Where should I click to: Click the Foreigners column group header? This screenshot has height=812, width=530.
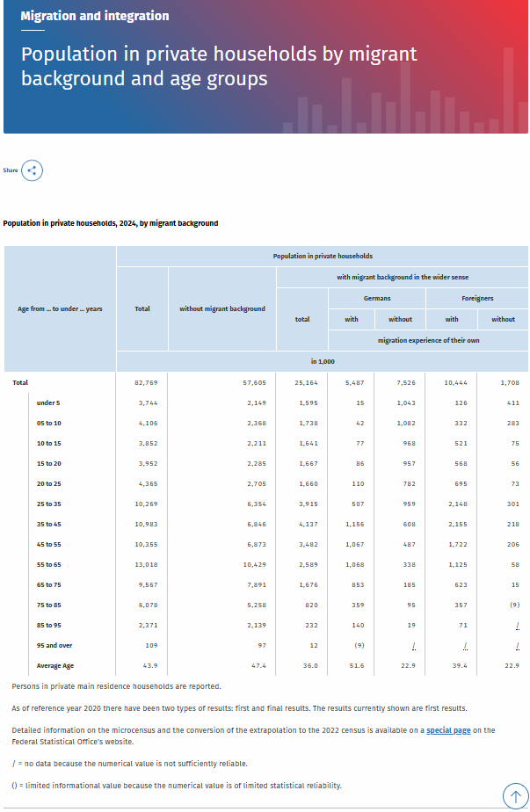477,298
